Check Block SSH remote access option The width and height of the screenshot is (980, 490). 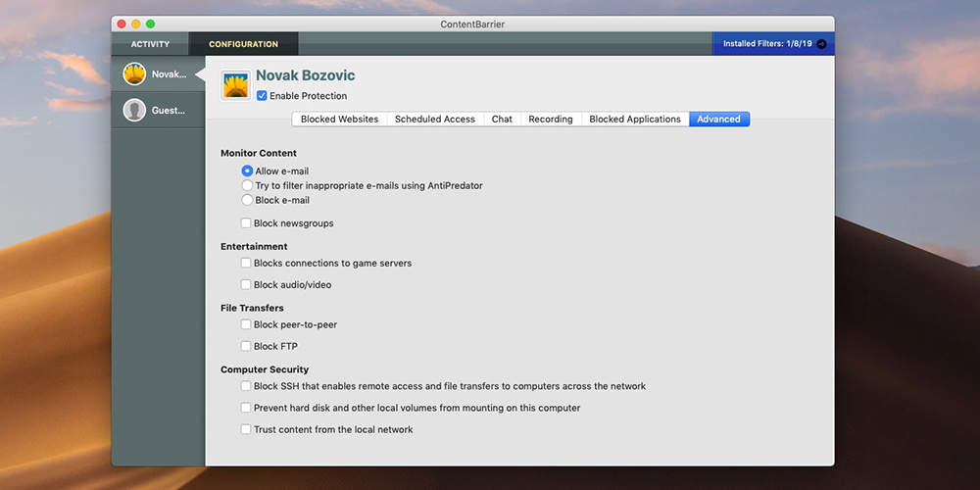pyautogui.click(x=246, y=386)
